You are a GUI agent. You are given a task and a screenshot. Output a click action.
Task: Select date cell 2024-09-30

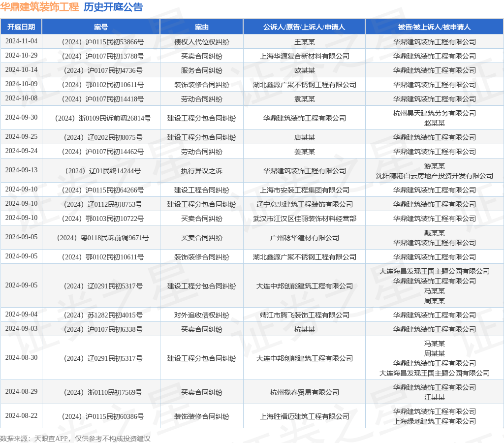click(21, 117)
